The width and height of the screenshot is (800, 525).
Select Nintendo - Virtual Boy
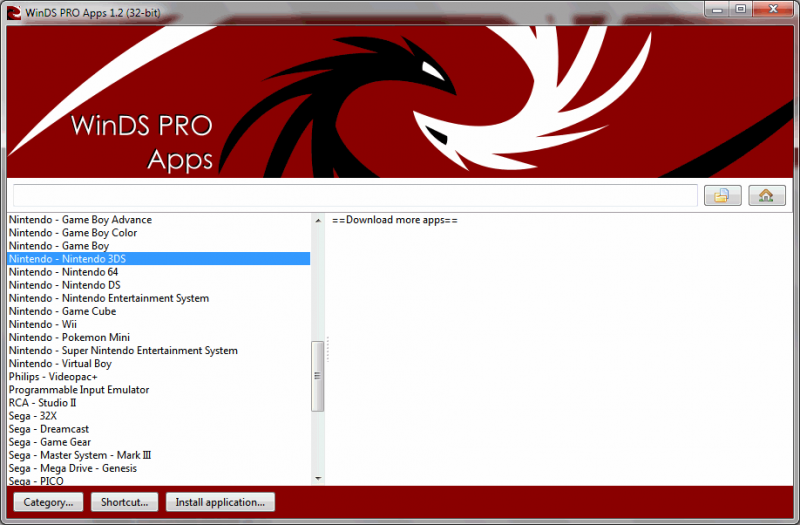coord(159,364)
